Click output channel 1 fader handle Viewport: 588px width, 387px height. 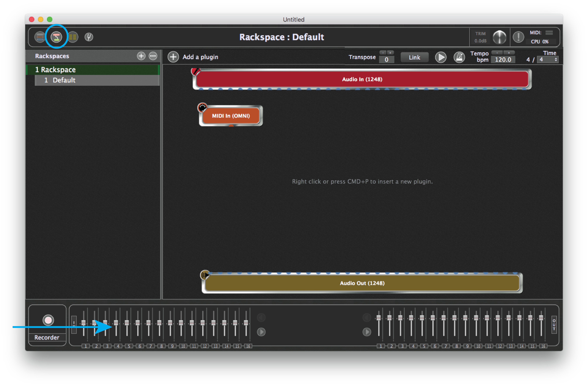click(x=379, y=318)
